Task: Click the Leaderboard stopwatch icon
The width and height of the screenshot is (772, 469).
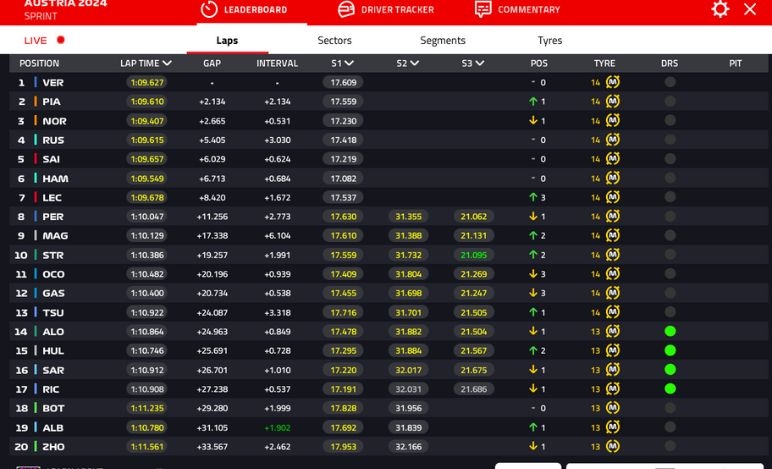Action: coord(209,9)
